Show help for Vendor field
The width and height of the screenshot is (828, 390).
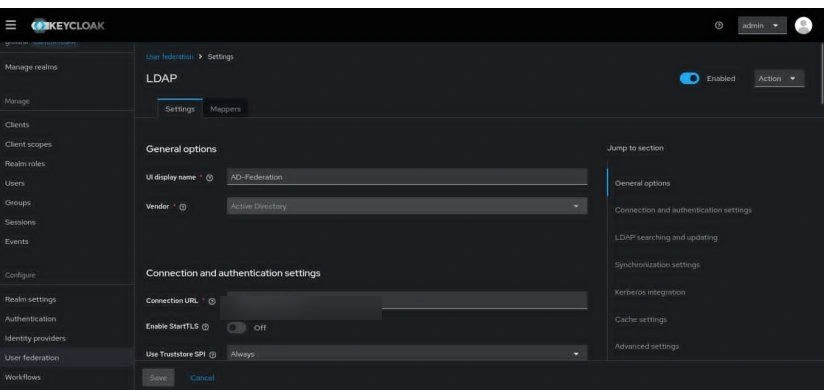click(x=183, y=207)
